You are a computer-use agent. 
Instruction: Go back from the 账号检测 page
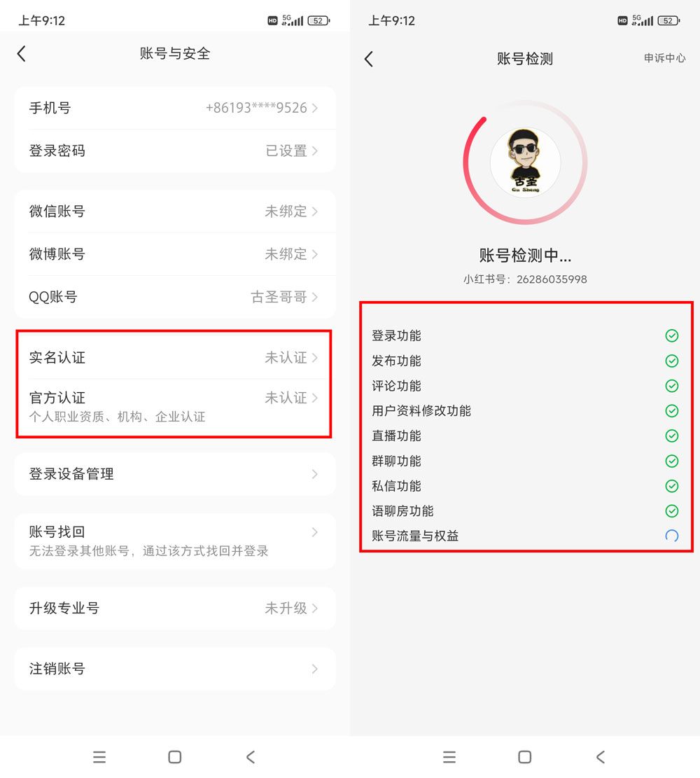369,59
